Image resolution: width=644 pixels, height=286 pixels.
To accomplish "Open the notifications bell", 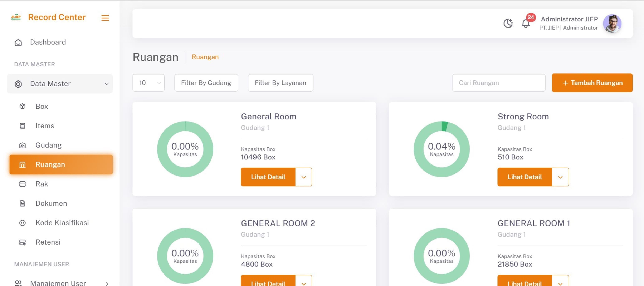I will [x=526, y=24].
